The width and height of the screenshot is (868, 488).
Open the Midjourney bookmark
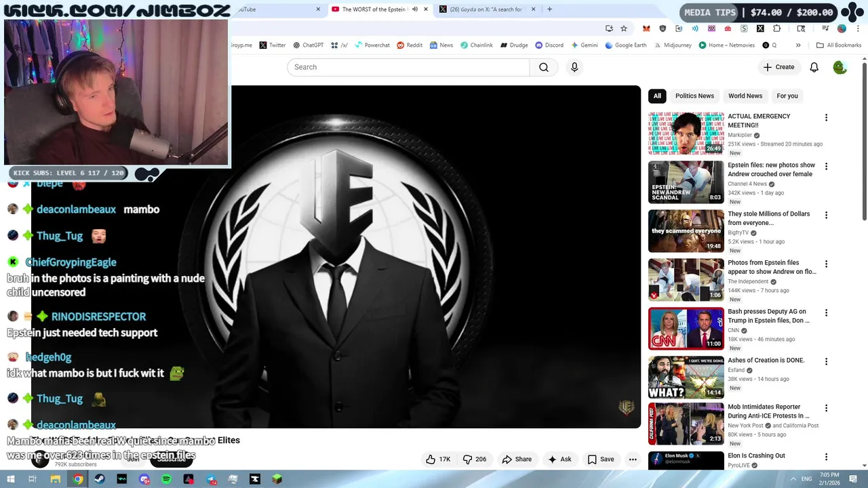[673, 45]
